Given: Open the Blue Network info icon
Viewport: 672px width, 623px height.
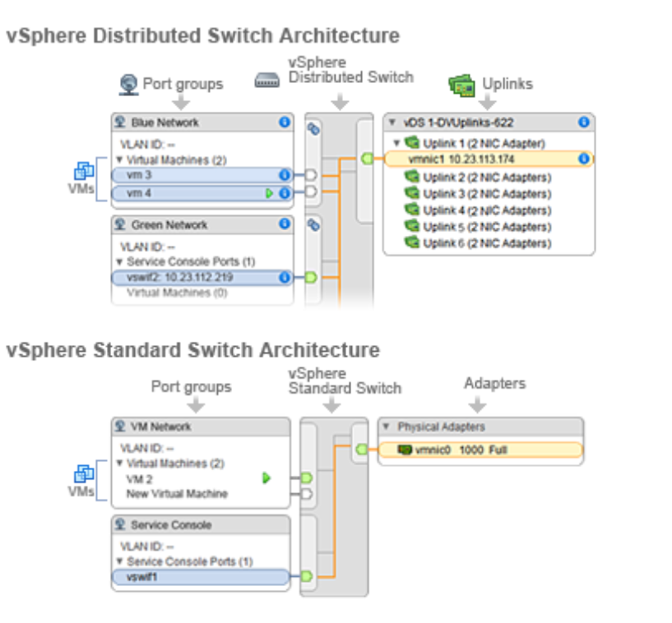Looking at the screenshot, I should (284, 122).
